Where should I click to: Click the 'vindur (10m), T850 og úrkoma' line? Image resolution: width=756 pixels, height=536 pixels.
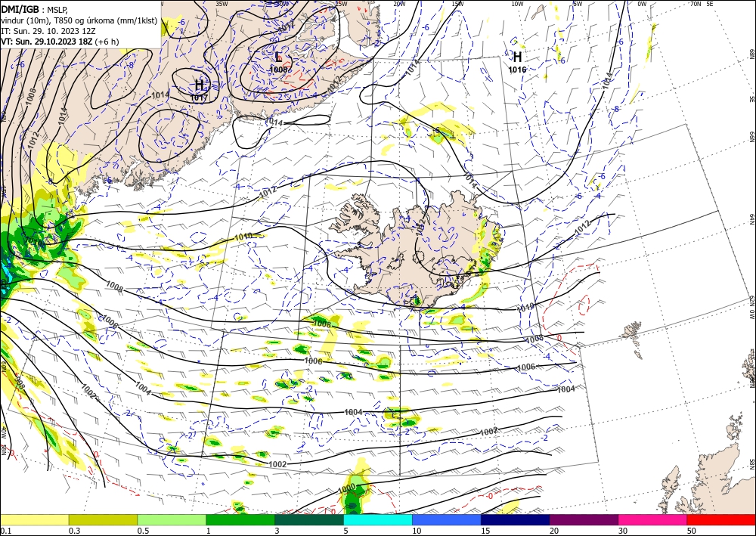point(79,20)
